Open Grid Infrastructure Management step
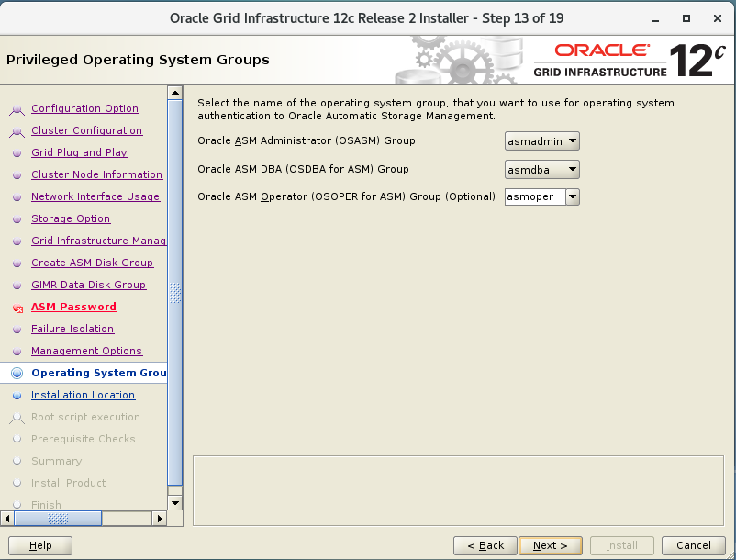 pyautogui.click(x=98, y=241)
